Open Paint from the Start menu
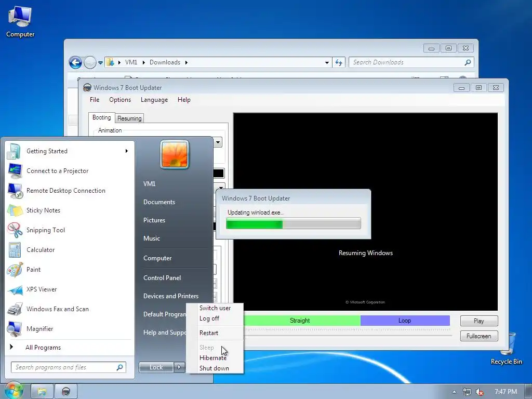 (x=70, y=270)
